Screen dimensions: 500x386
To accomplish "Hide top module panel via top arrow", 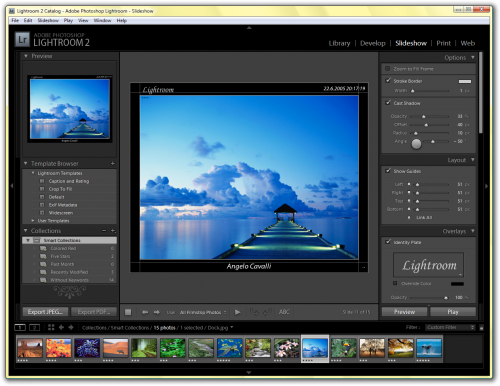I will tap(249, 28).
